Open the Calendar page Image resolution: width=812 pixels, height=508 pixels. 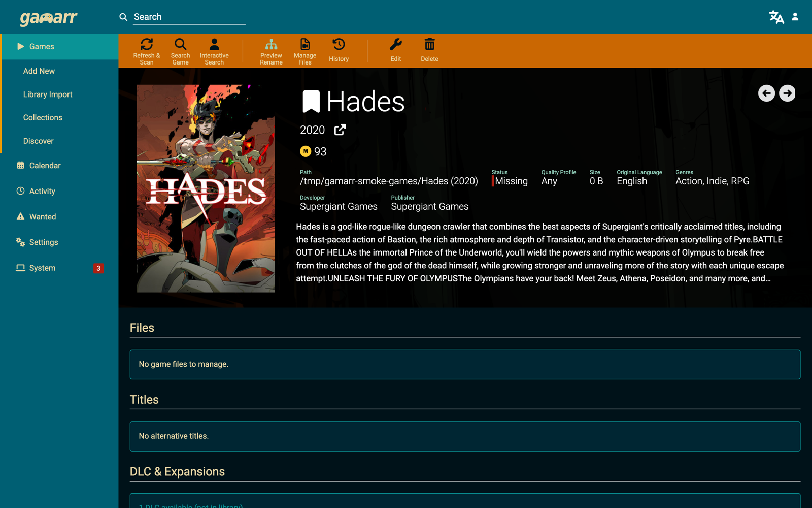[59, 166]
